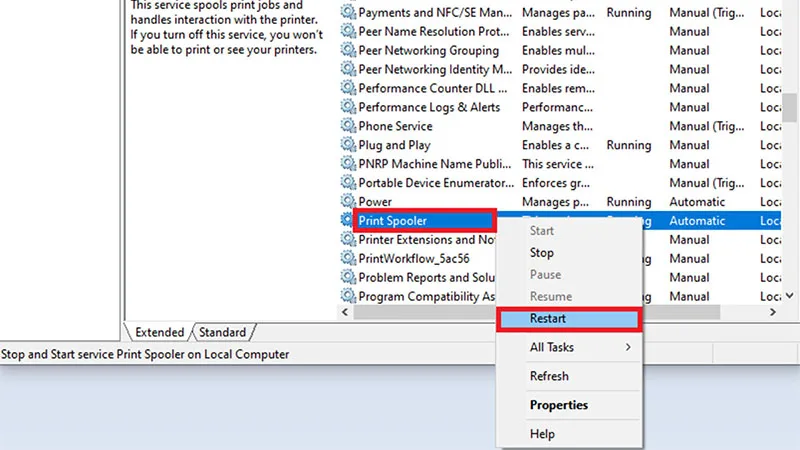Click the Payments and NFC/SE Manager service gear icon
The height and width of the screenshot is (450, 800).
coord(348,12)
